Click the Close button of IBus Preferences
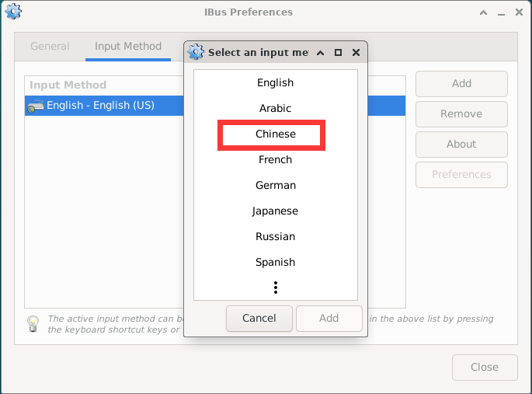532x394 pixels. click(485, 368)
